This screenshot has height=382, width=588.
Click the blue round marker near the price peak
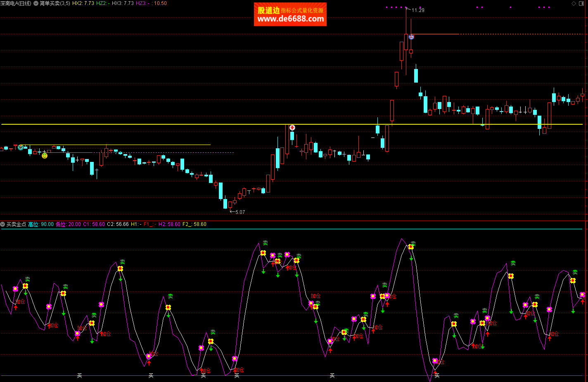point(411,37)
